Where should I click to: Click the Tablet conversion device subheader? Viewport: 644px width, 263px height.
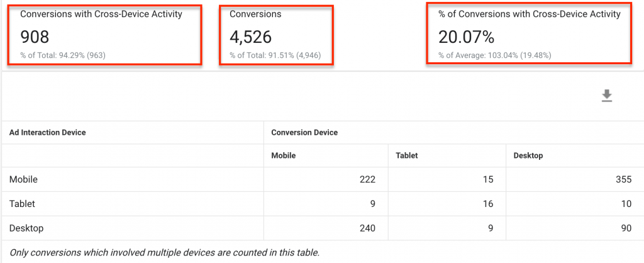click(407, 155)
